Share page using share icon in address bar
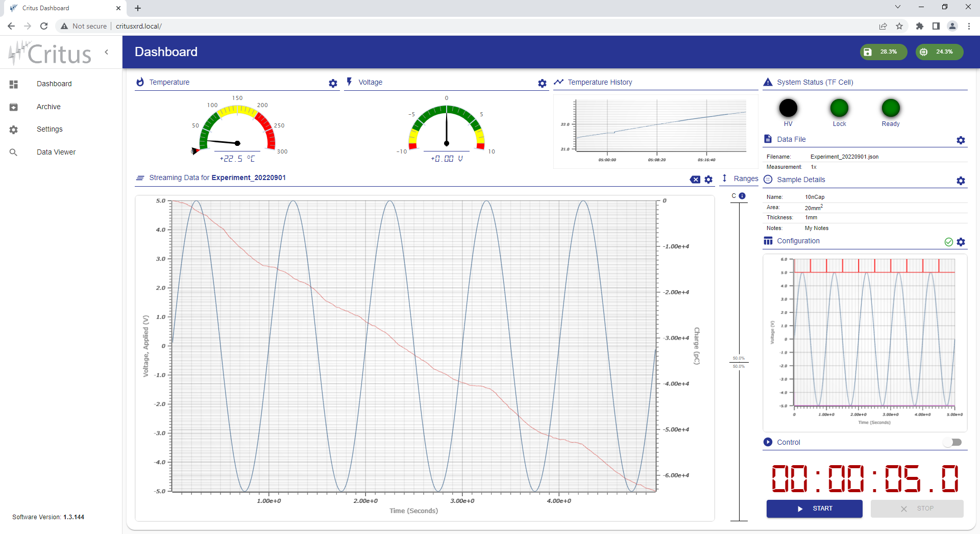 883,26
